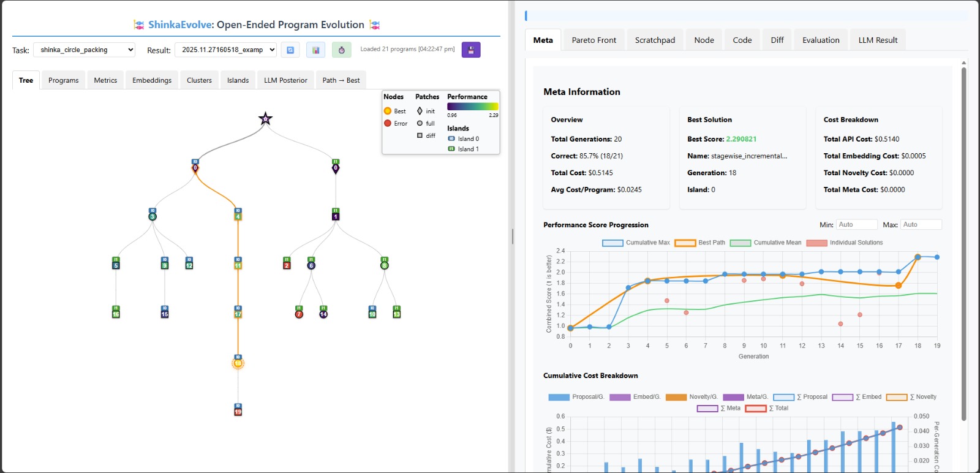Click the blue refresh icon button
The image size is (980, 473).
290,50
